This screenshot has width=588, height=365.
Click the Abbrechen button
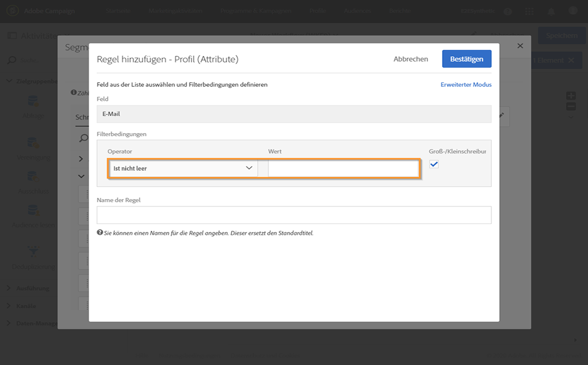pos(410,59)
